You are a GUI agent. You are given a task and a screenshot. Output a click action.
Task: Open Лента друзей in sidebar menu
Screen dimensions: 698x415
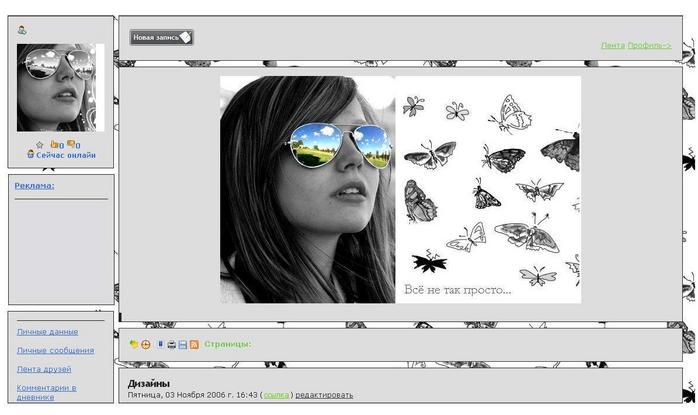43,370
